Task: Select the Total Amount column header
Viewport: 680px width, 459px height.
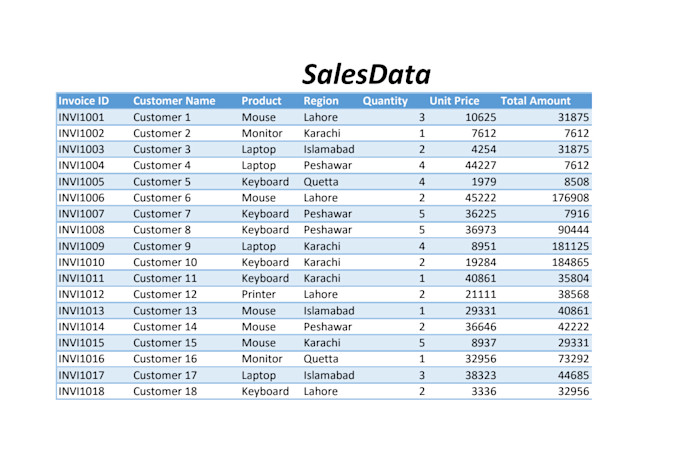Action: [535, 101]
